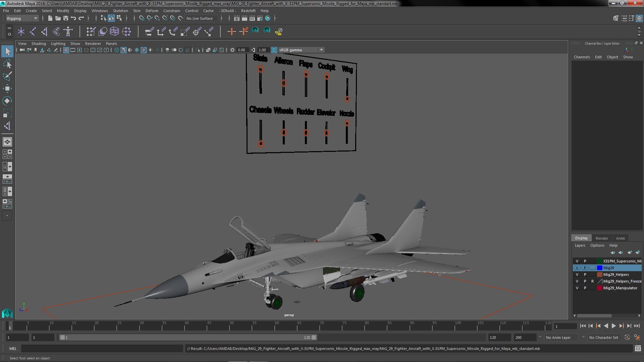Toggle visibility of Mig29_Helpers_Freeze layer
644x362 pixels.
click(577, 281)
